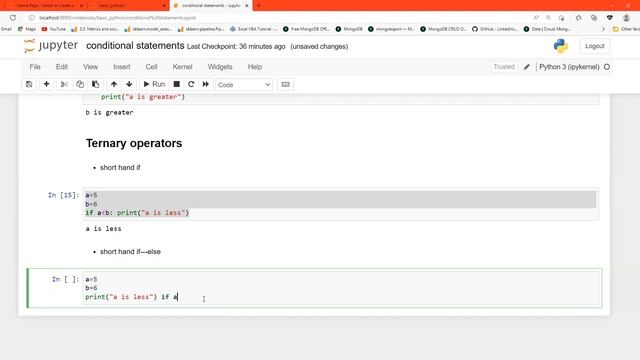The height and width of the screenshot is (360, 640).
Task: Open the View menu
Action: pos(91,67)
